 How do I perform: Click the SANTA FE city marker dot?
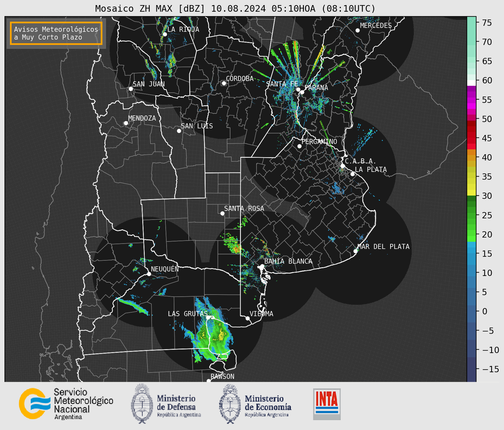[x=298, y=89]
